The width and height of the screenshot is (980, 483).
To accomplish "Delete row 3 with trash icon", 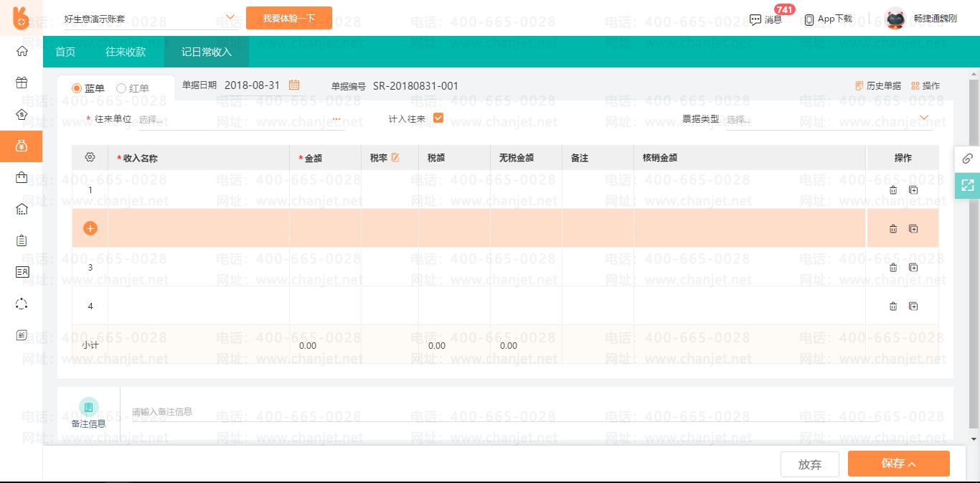I will click(893, 268).
